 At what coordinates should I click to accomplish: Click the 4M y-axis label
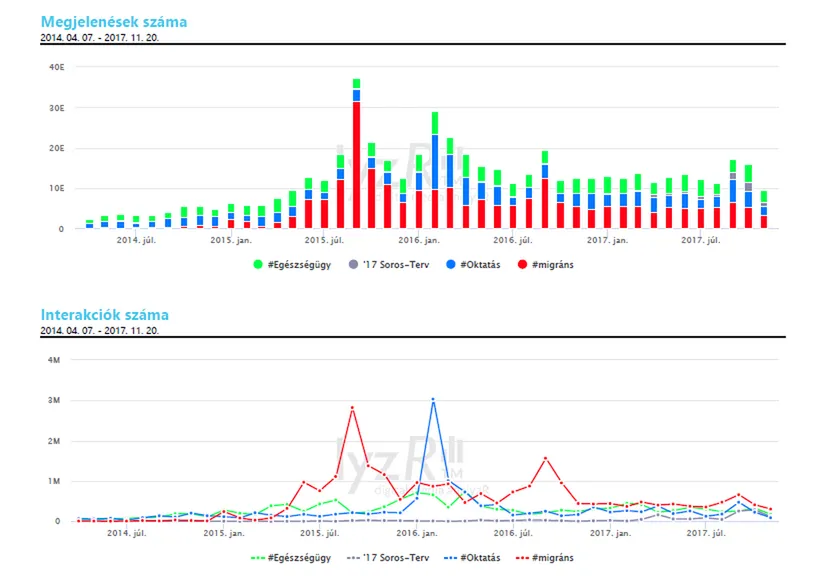pyautogui.click(x=57, y=360)
